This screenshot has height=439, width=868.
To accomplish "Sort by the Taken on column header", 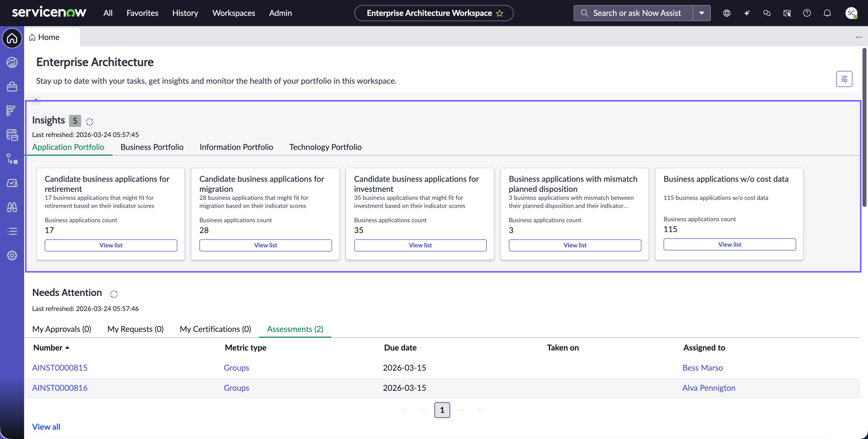I will 563,347.
